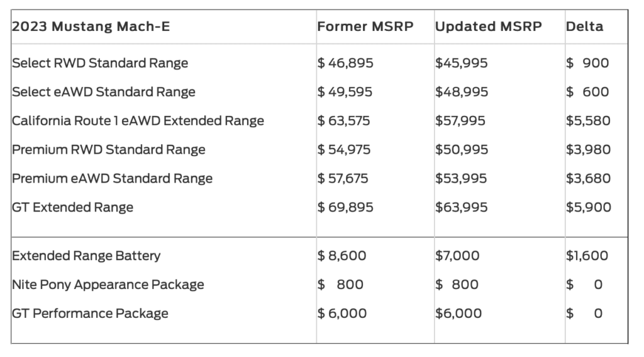This screenshot has width=644, height=357.
Task: Click the "Premium eAWD Standard Range" label
Action: (112, 178)
